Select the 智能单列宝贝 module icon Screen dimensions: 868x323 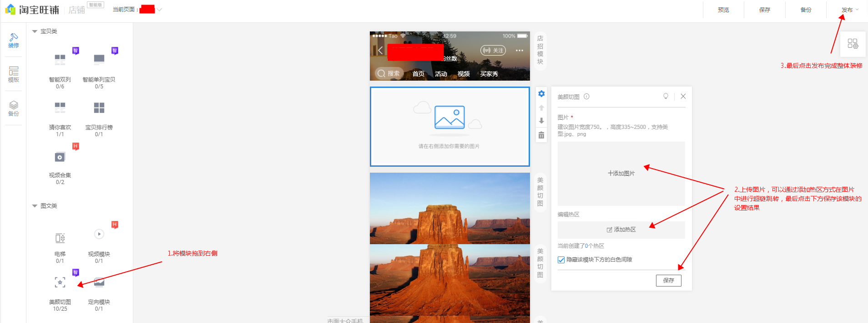click(99, 59)
